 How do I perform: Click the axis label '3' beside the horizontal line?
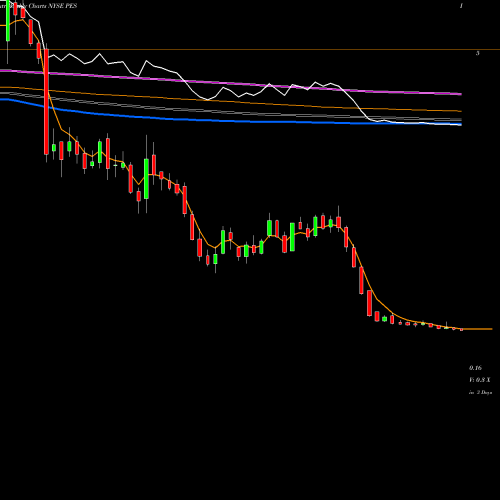click(478, 53)
